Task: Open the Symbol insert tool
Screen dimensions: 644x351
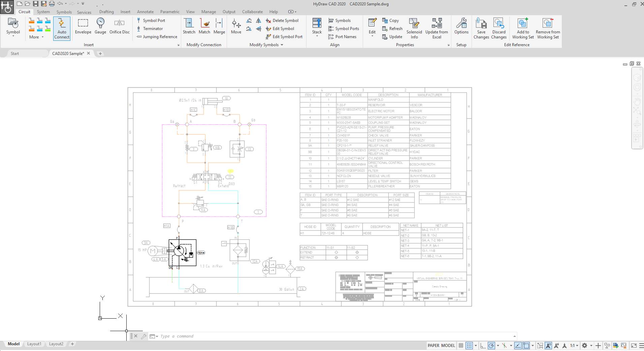Action: (x=13, y=27)
